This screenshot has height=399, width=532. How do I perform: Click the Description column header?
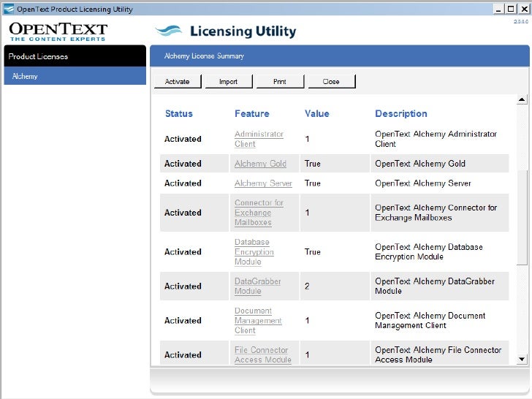tap(401, 114)
